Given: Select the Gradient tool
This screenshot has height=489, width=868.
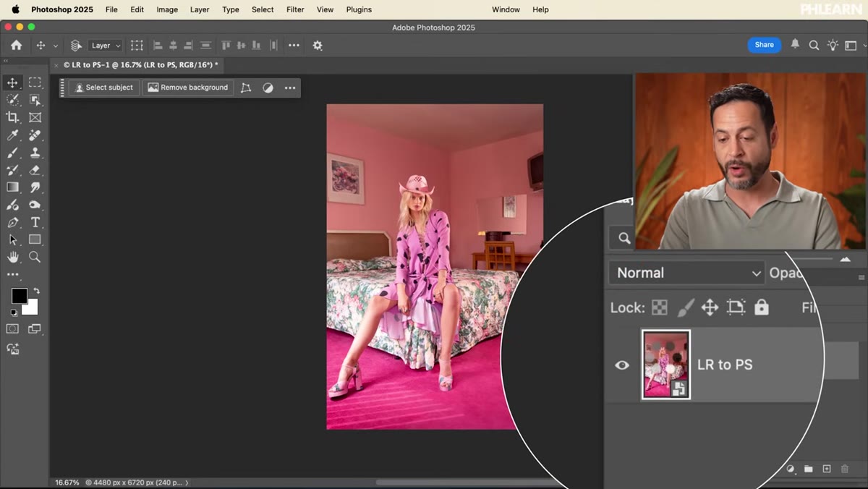Looking at the screenshot, I should point(13,187).
